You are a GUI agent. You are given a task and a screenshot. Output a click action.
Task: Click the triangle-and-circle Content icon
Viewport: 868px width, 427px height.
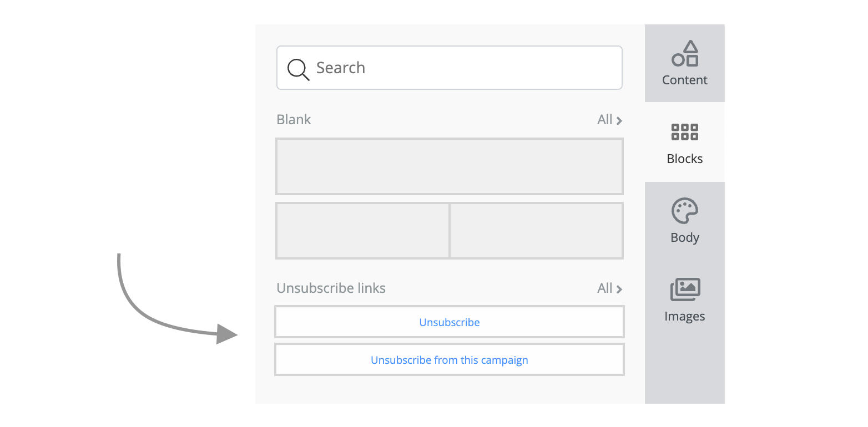click(x=684, y=53)
